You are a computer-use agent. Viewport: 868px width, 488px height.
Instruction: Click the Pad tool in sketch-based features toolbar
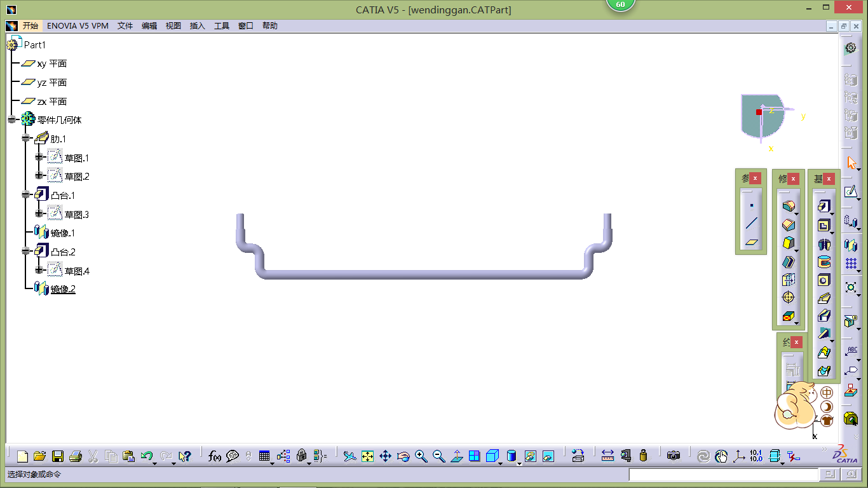[x=824, y=207]
